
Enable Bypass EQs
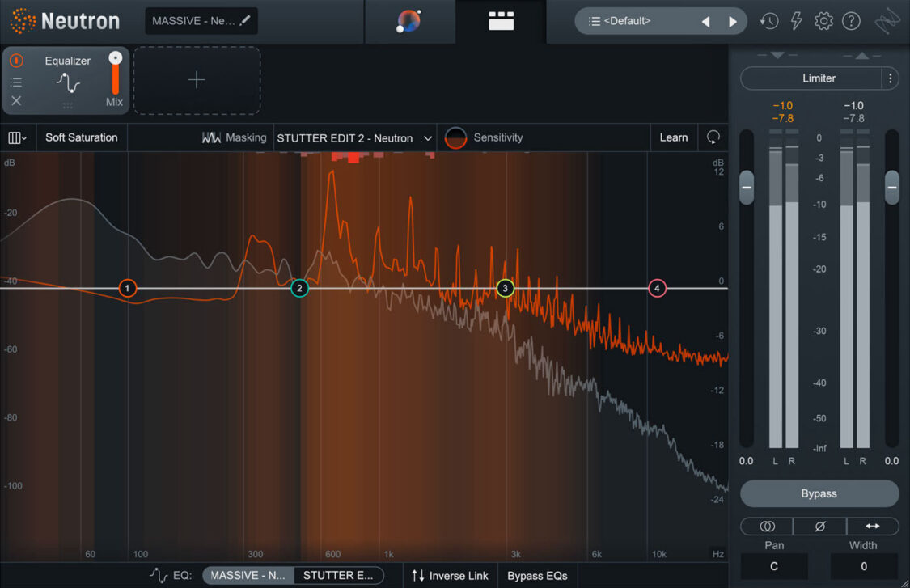(x=537, y=575)
